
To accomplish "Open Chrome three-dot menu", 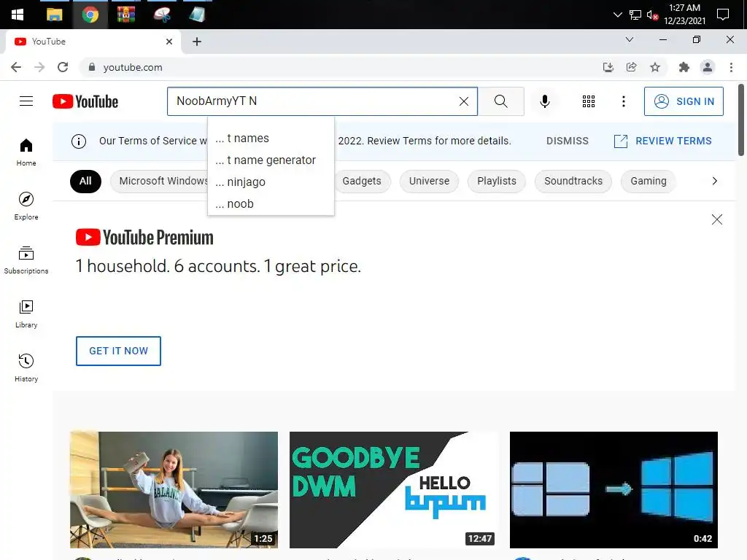I will [x=731, y=67].
